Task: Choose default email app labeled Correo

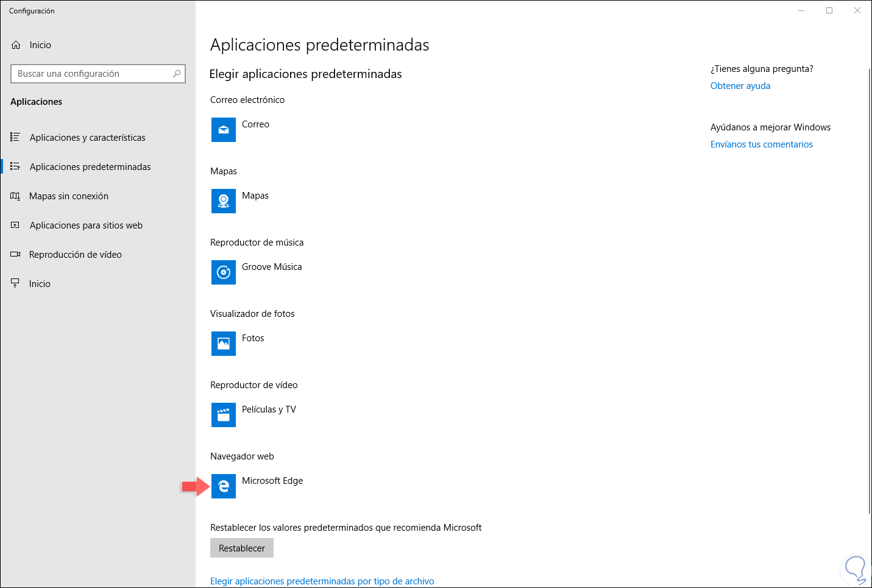Action: (255, 124)
